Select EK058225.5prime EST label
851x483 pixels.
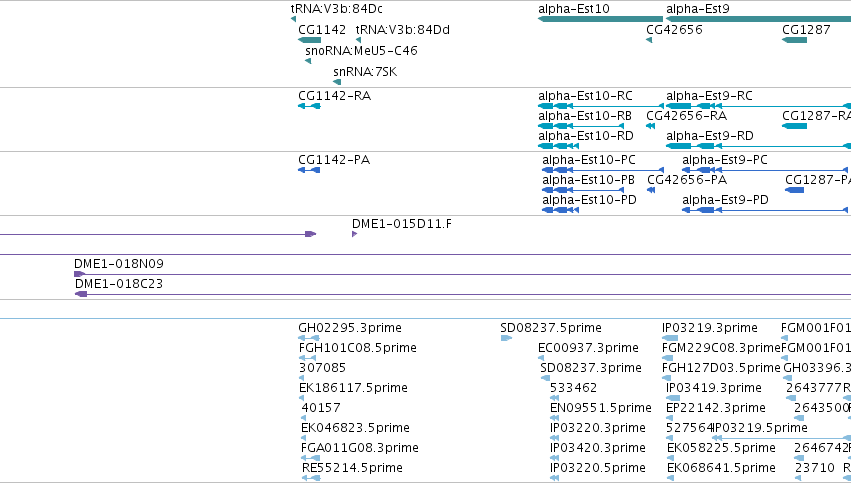pos(721,448)
